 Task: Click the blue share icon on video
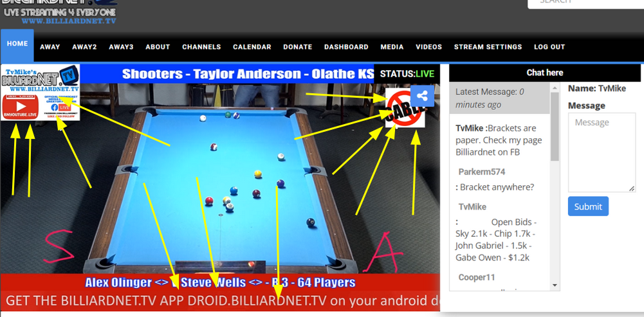(422, 96)
